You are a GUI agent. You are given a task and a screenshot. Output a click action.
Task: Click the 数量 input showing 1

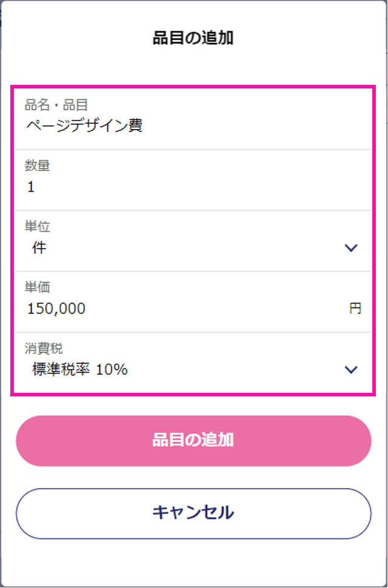(193, 180)
